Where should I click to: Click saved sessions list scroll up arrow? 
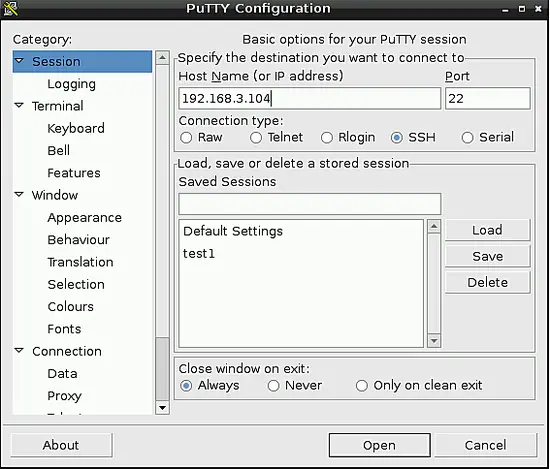(x=434, y=227)
